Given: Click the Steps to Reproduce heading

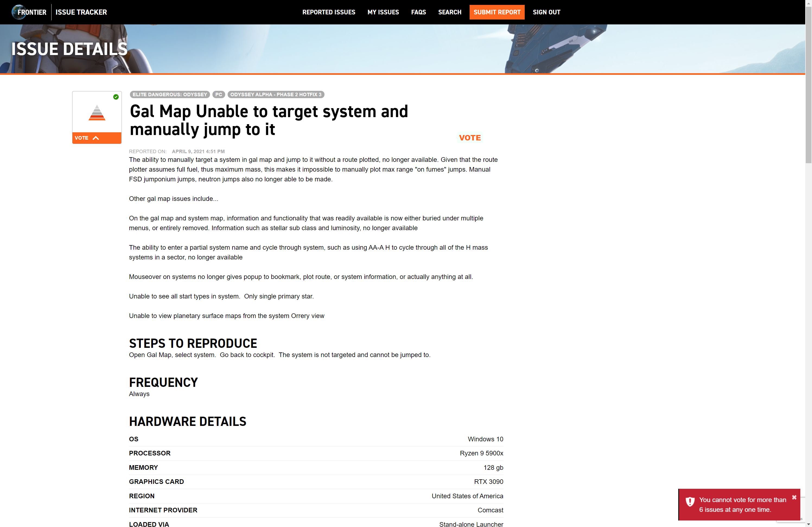Looking at the screenshot, I should tap(193, 343).
